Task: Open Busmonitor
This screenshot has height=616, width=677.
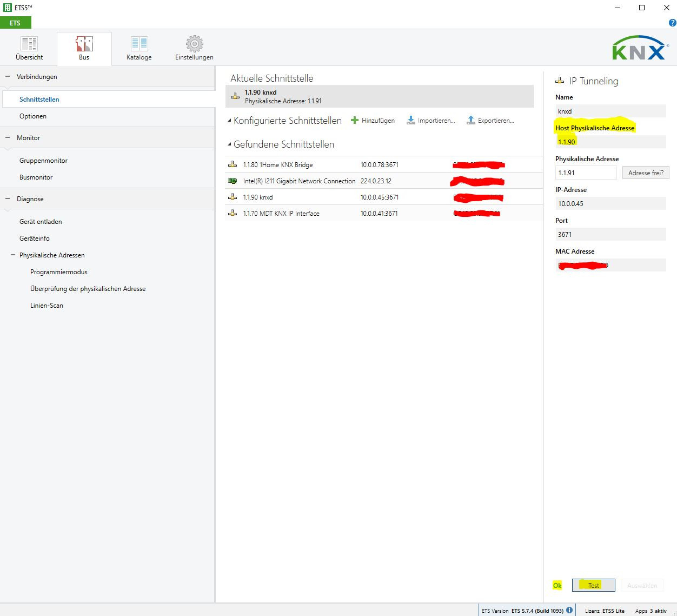Action: 36,177
